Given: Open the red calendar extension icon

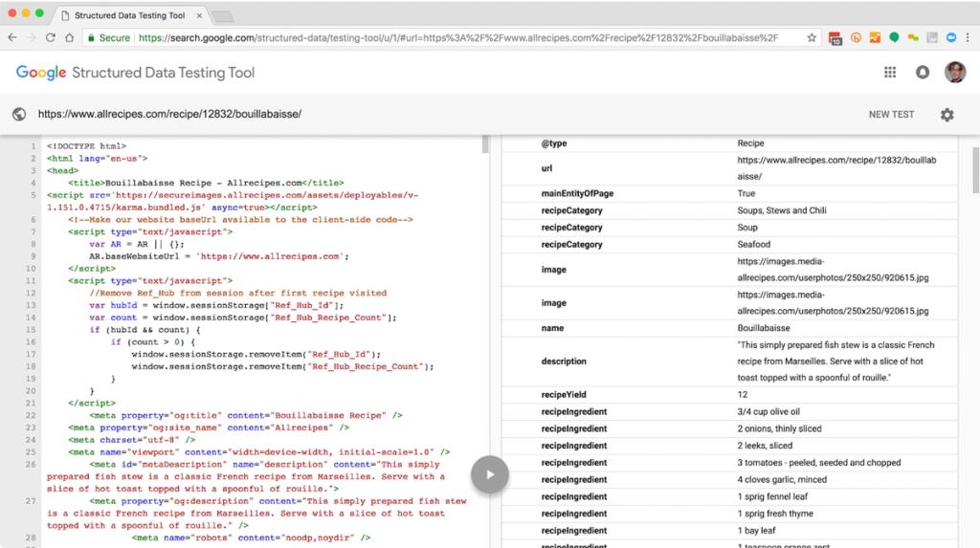Looking at the screenshot, I should pos(835,38).
